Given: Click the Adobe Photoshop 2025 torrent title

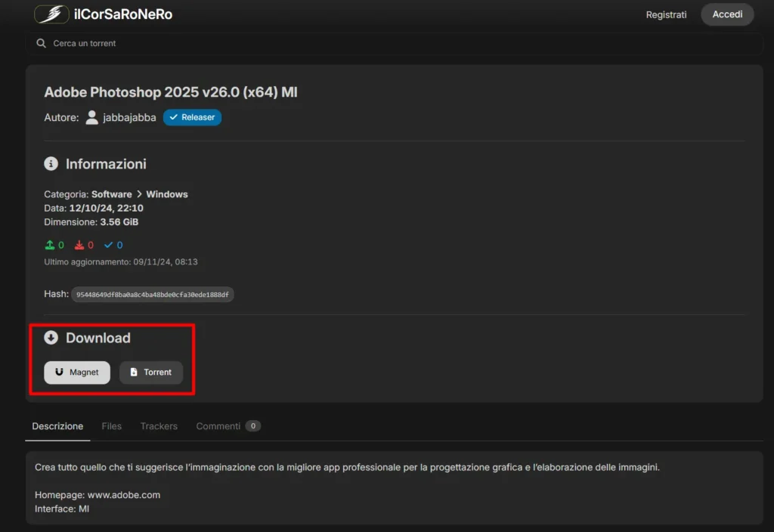Looking at the screenshot, I should 171,92.
